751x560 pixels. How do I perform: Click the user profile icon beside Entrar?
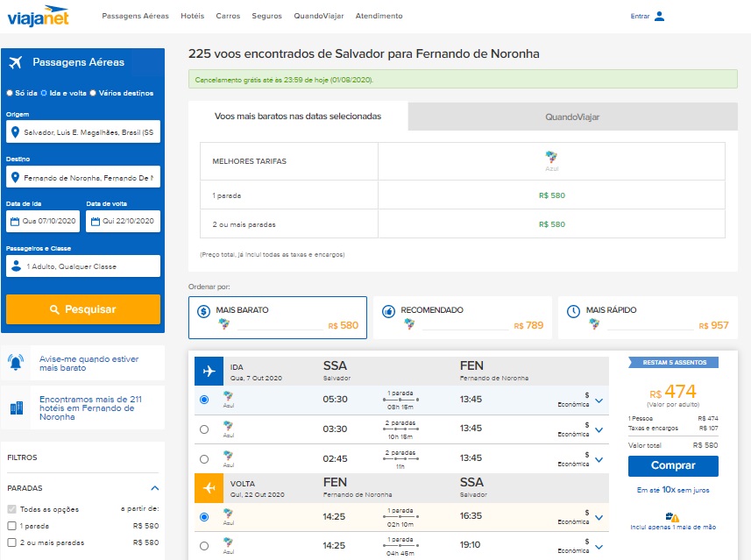659,16
